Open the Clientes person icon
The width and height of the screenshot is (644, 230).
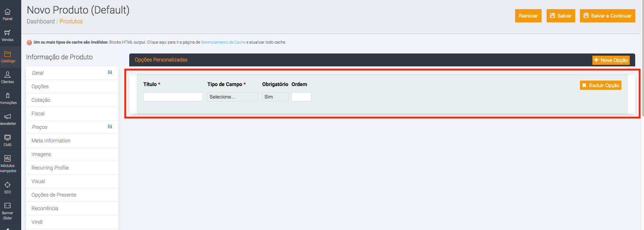pos(7,74)
